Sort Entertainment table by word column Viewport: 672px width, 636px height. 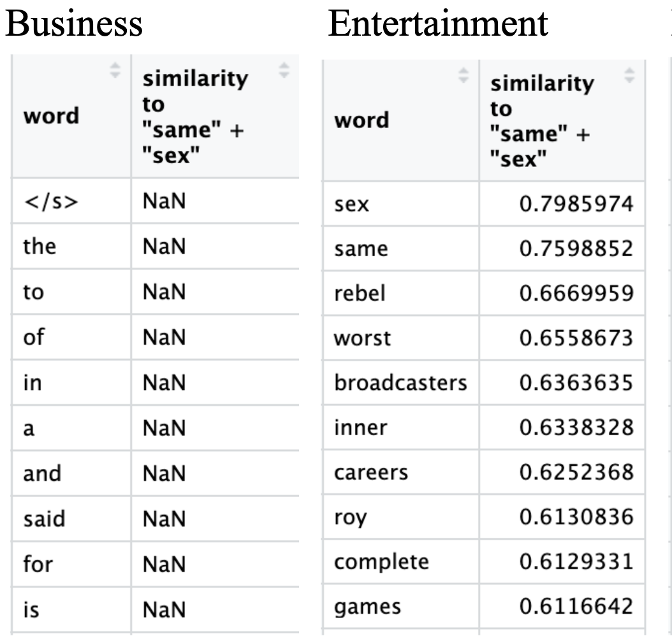(464, 76)
